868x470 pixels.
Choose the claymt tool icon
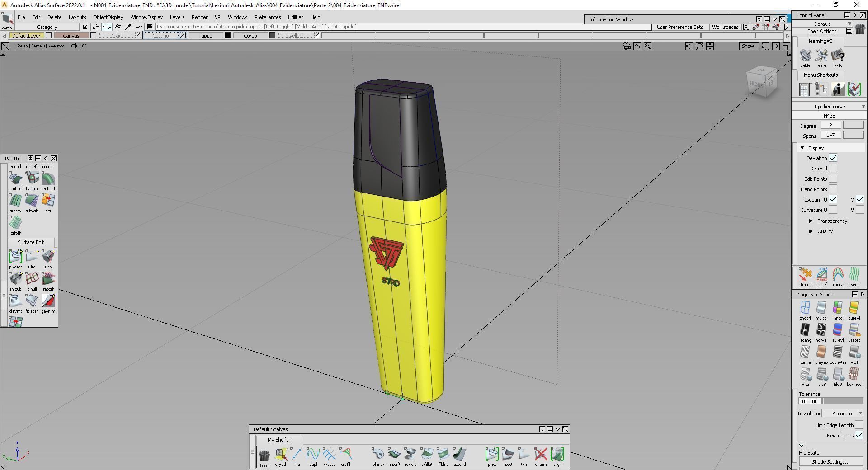point(15,301)
